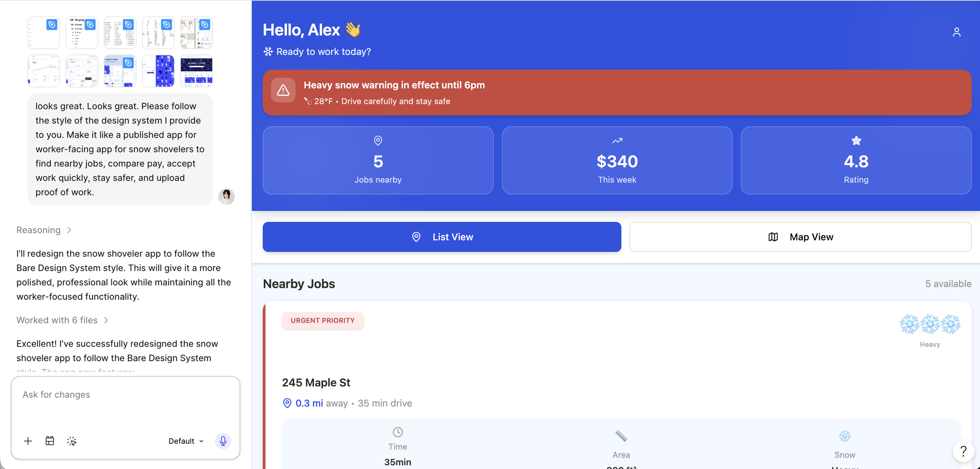Click the location pin next to 0.3 mi
980x469 pixels.
click(x=287, y=403)
